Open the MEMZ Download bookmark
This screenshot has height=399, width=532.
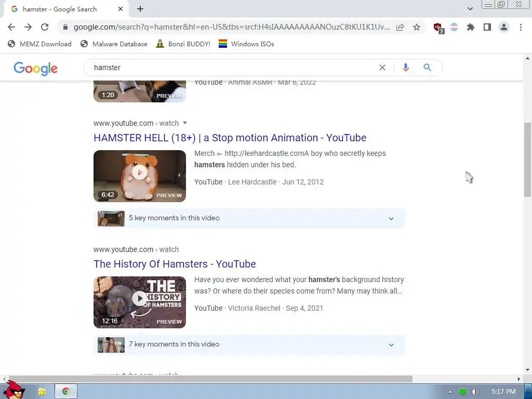[x=39, y=44]
